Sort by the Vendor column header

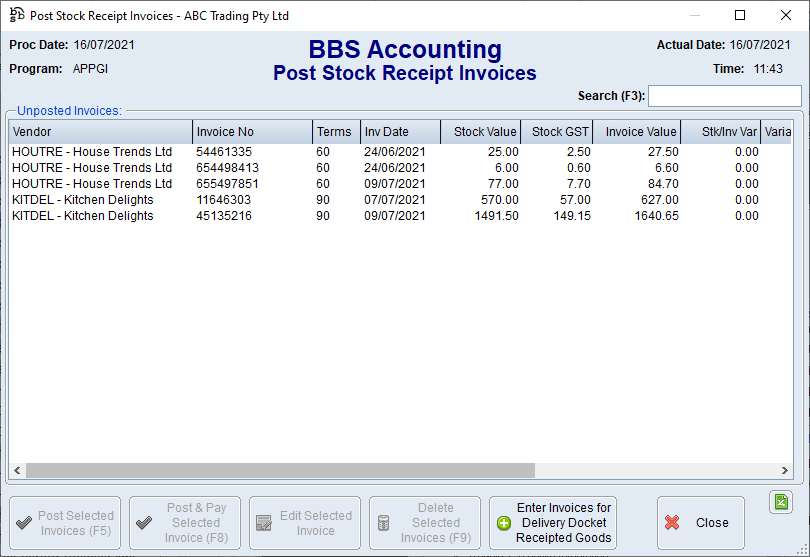coord(100,132)
